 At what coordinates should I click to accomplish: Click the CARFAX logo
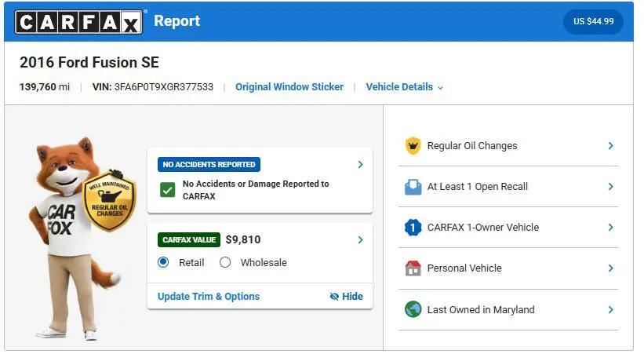[78, 22]
